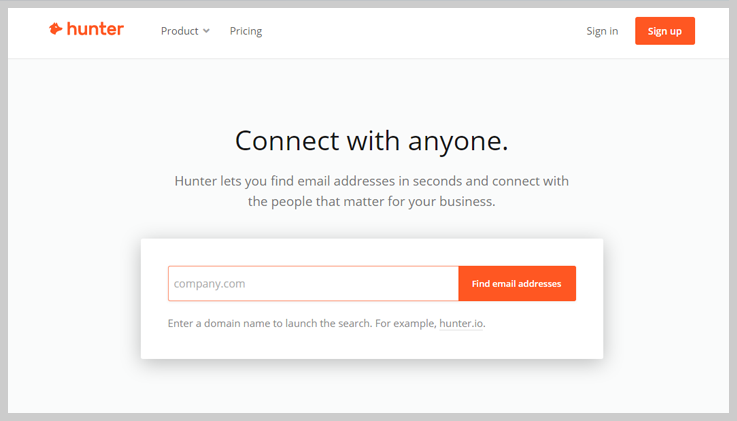Open the Sign in link
This screenshot has height=421, width=737.
point(602,31)
